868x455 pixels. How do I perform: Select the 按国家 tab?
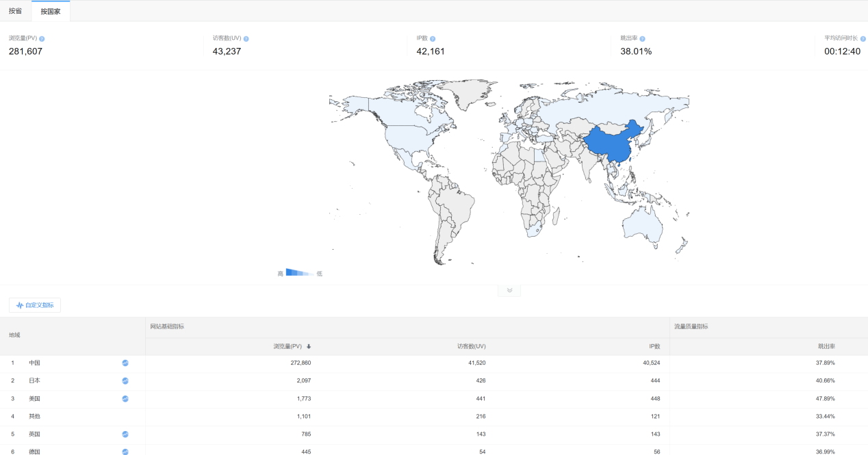[x=51, y=11]
